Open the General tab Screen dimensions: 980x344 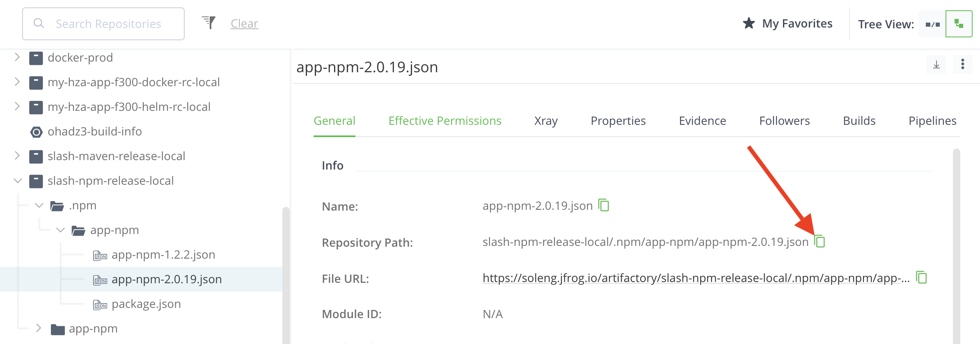tap(334, 121)
